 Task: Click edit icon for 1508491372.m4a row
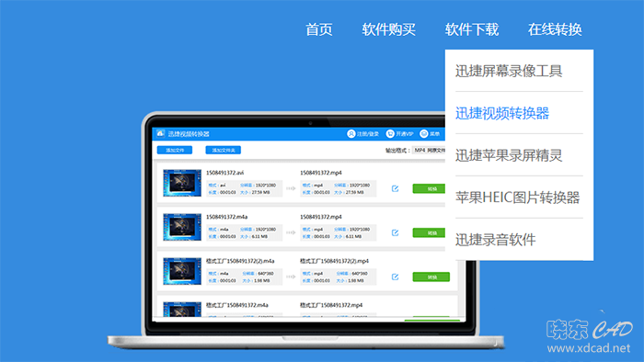coord(395,232)
